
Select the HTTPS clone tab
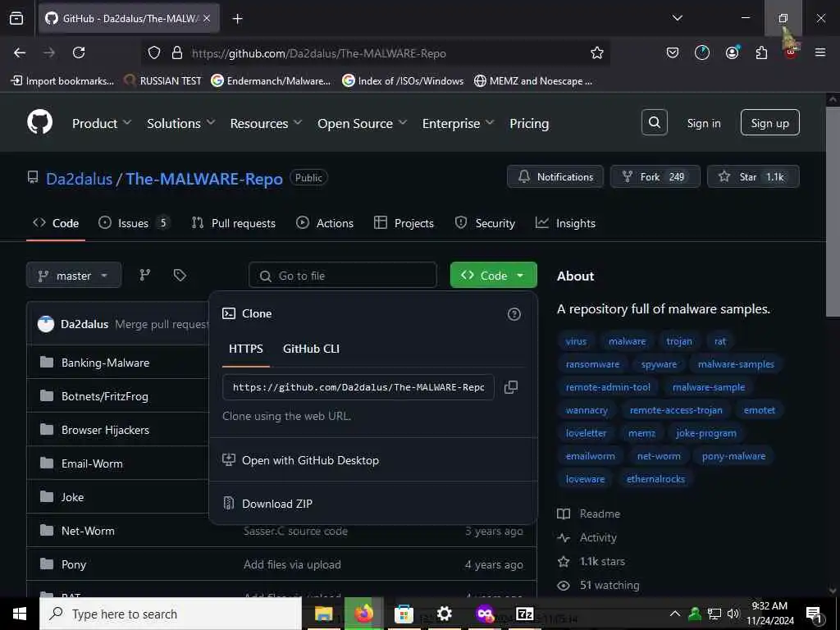click(246, 349)
